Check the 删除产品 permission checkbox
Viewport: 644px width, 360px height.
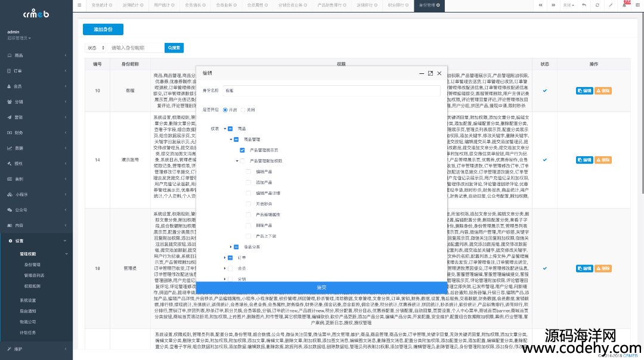(x=249, y=225)
